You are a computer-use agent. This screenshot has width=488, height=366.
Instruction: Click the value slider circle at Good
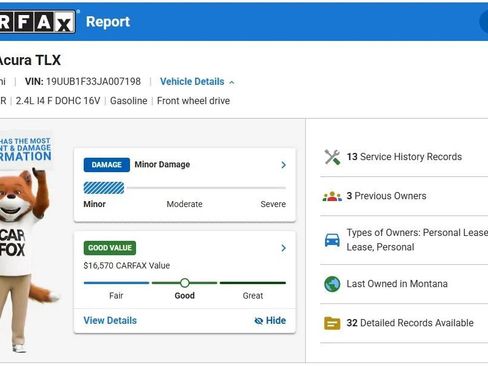pyautogui.click(x=185, y=283)
